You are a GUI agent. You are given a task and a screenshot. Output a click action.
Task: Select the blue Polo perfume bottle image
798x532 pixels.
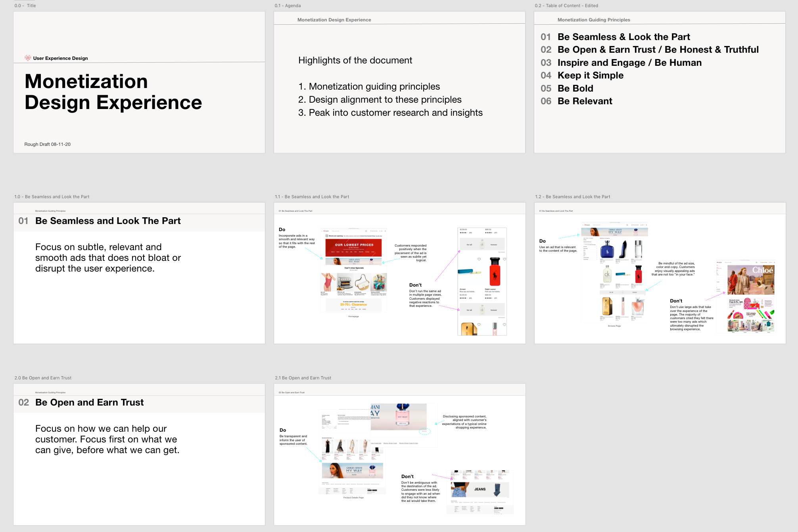(607, 250)
